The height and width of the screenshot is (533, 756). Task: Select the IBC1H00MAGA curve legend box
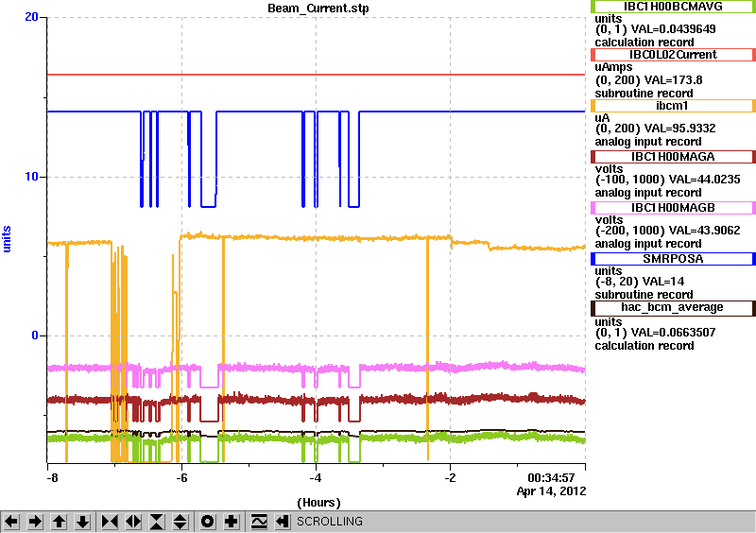click(673, 157)
